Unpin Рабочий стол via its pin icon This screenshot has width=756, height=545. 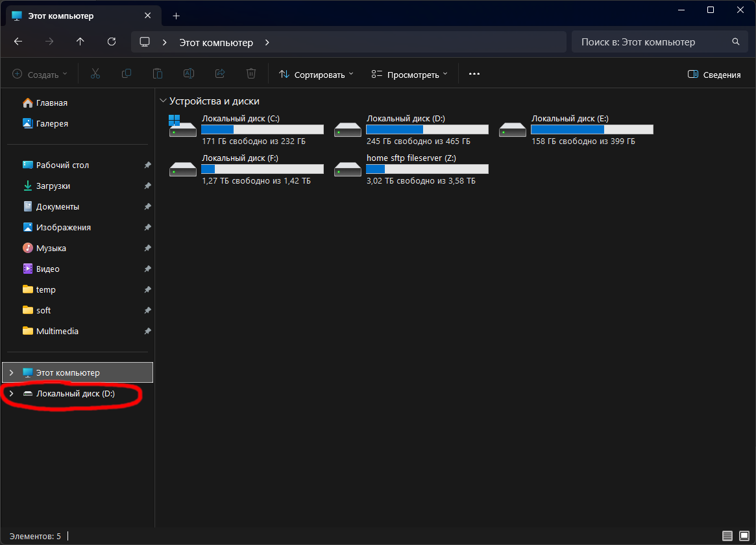(147, 165)
